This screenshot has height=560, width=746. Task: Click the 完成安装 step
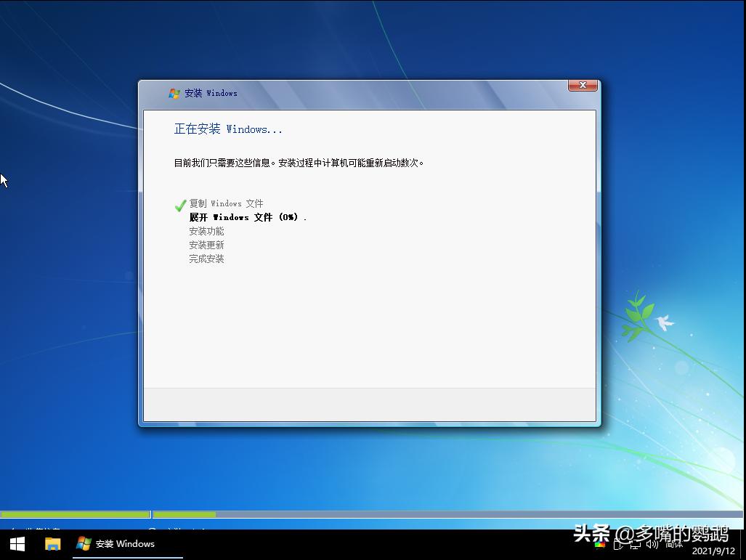point(206,259)
